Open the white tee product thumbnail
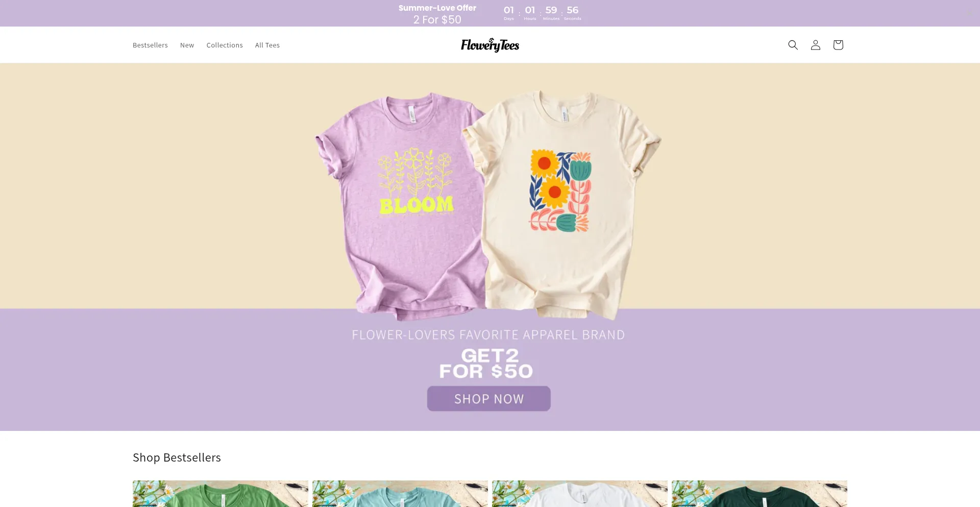 (580, 494)
